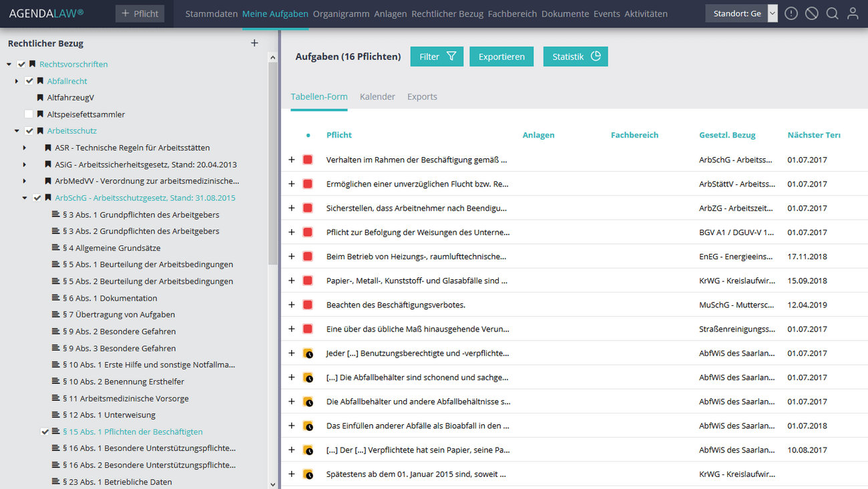Click the tree panel scrollbar up arrow
This screenshot has height=489, width=868.
(272, 57)
